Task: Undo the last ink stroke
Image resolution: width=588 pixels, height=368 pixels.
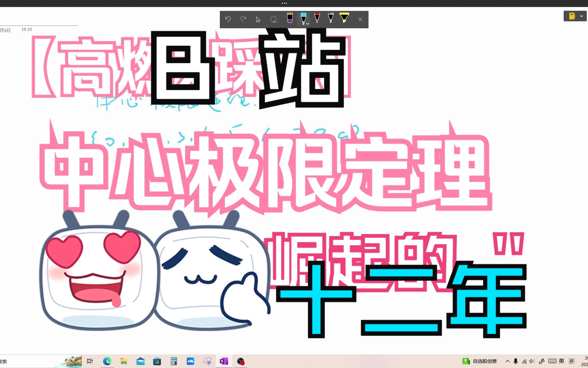Action: point(228,19)
